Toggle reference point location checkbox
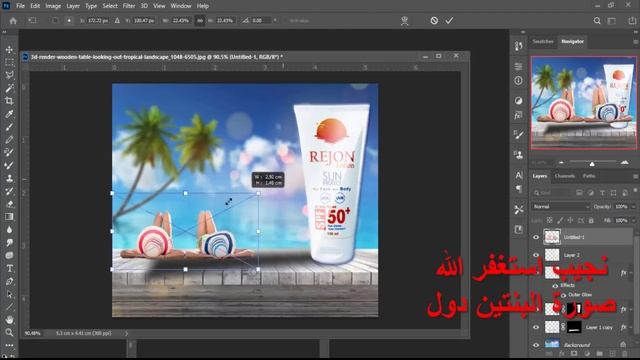Screen dimensions: 640x360 tap(54, 20)
